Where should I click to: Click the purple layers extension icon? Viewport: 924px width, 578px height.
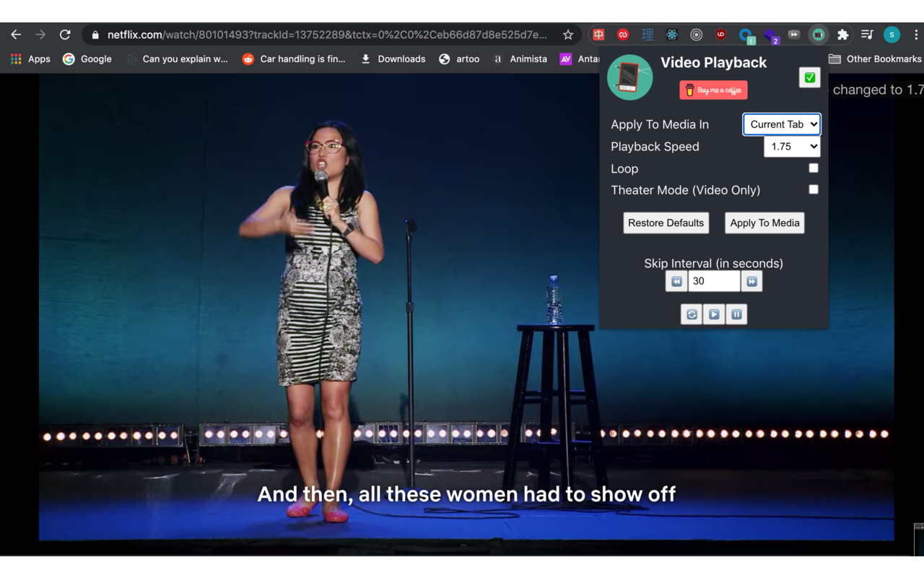771,36
